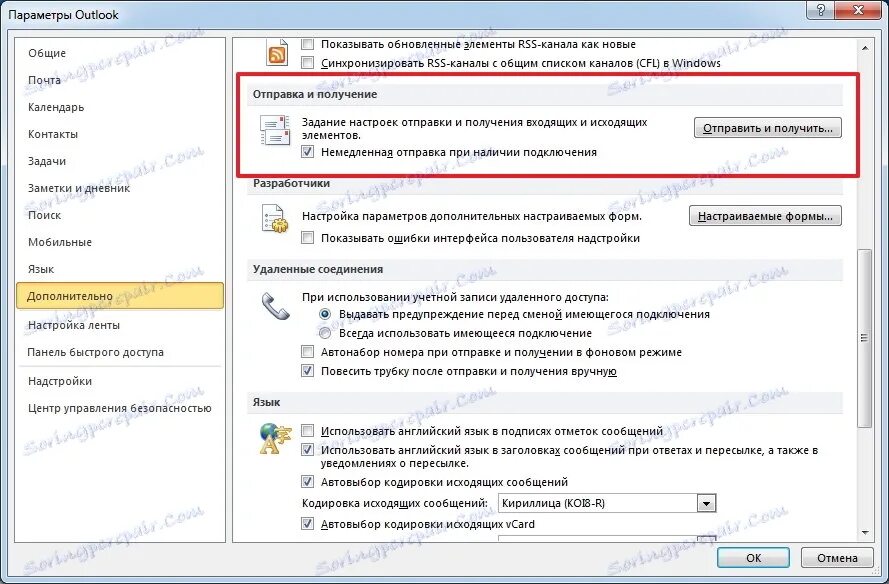
Task: Uncheck английский язык в заголовках сообщений
Action: pyautogui.click(x=307, y=450)
